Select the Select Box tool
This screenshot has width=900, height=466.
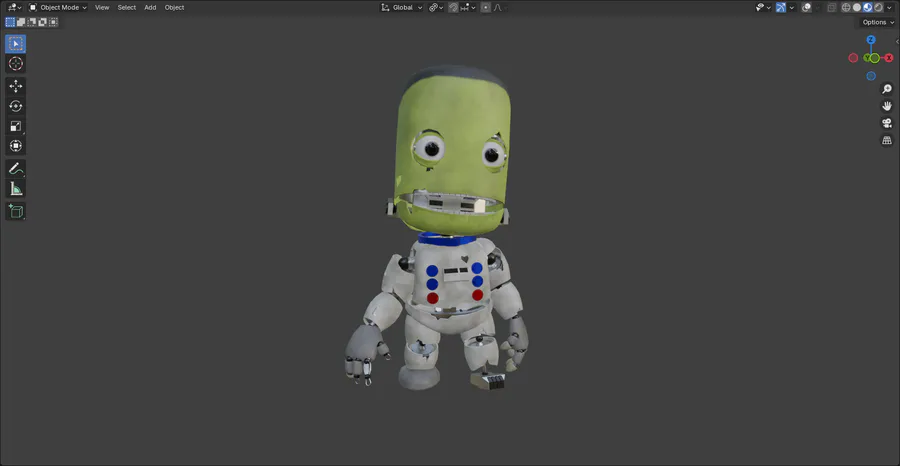point(15,44)
